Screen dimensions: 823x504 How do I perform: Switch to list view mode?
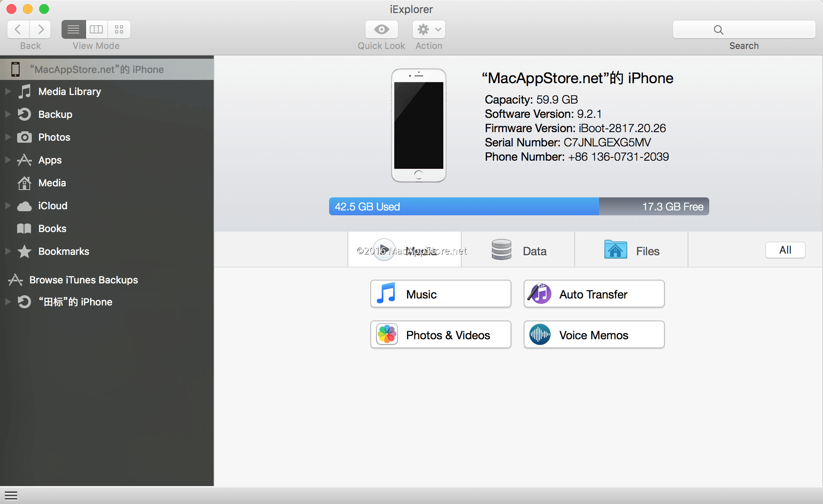73,29
